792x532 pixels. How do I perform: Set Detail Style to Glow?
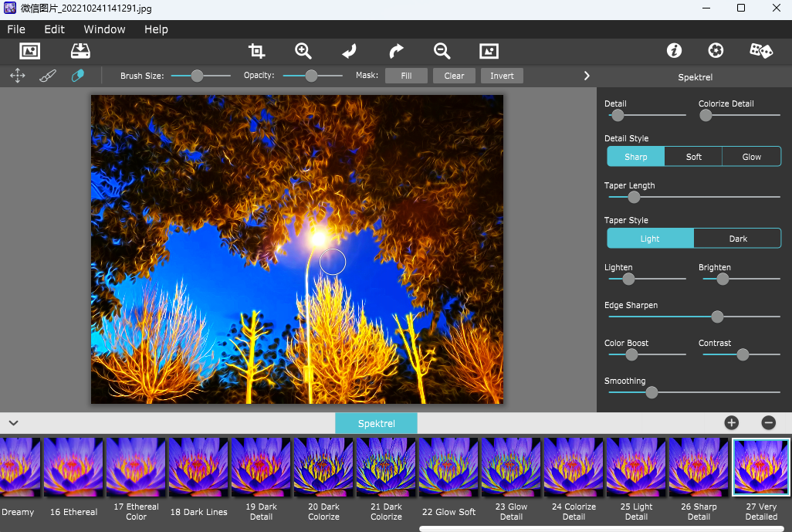tap(751, 157)
